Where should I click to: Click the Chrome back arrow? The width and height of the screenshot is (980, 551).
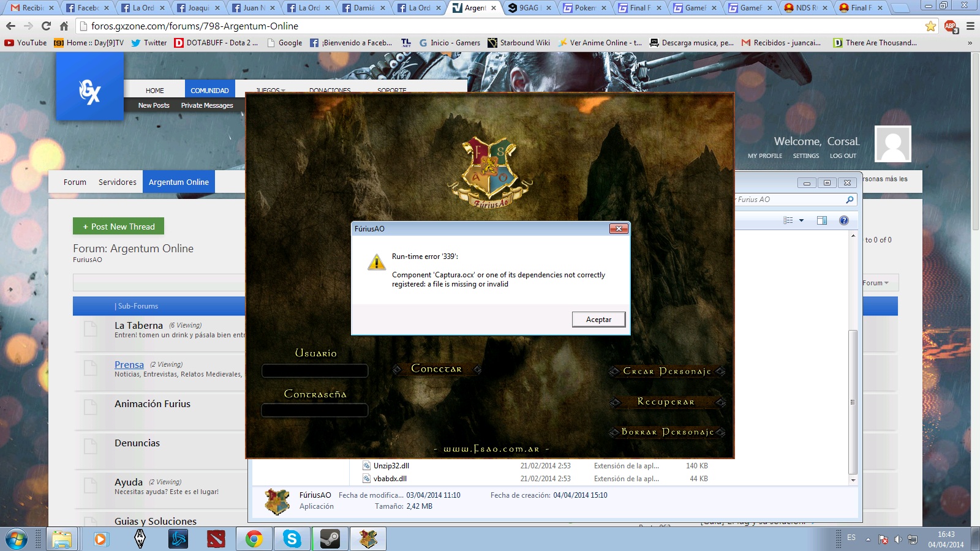pos(10,26)
